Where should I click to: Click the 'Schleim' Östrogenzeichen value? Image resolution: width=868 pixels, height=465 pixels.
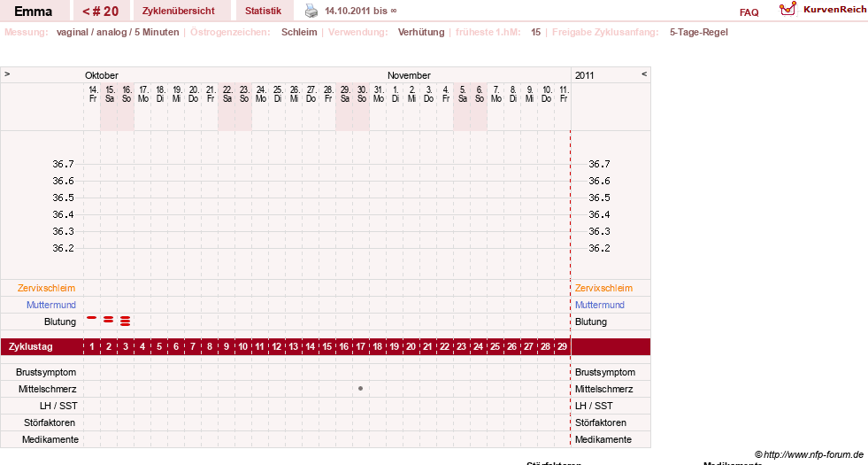coord(299,32)
